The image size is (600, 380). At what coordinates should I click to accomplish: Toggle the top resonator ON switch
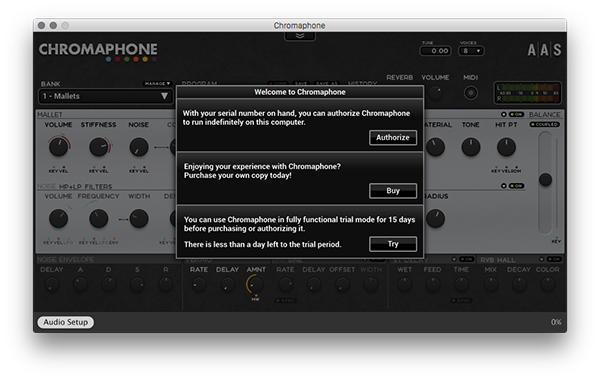pos(517,114)
